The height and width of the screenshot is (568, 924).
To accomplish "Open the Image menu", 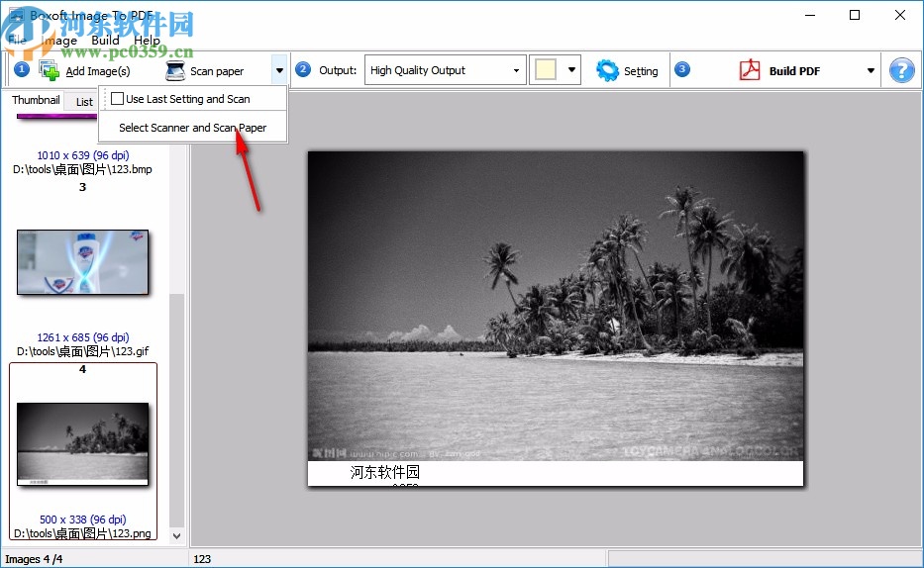I will 59,40.
